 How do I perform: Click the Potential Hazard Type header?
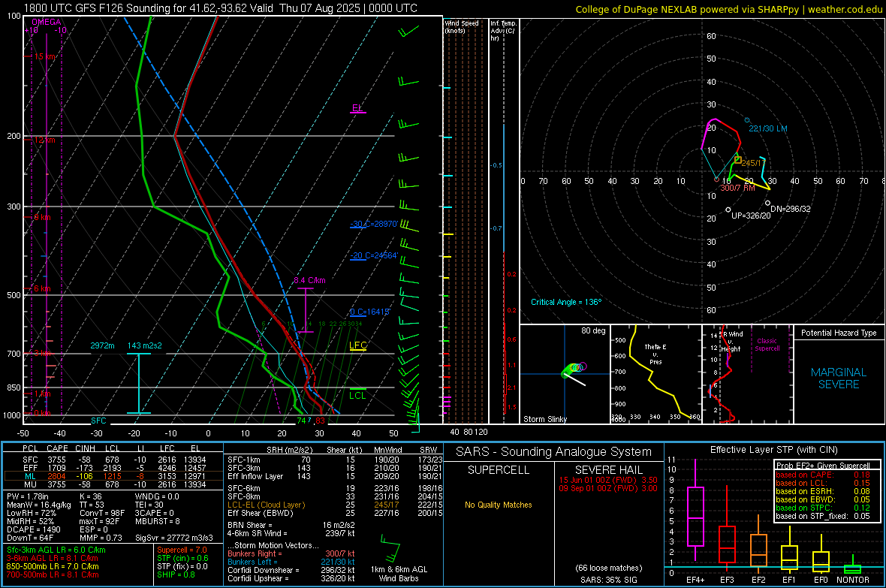(x=839, y=333)
